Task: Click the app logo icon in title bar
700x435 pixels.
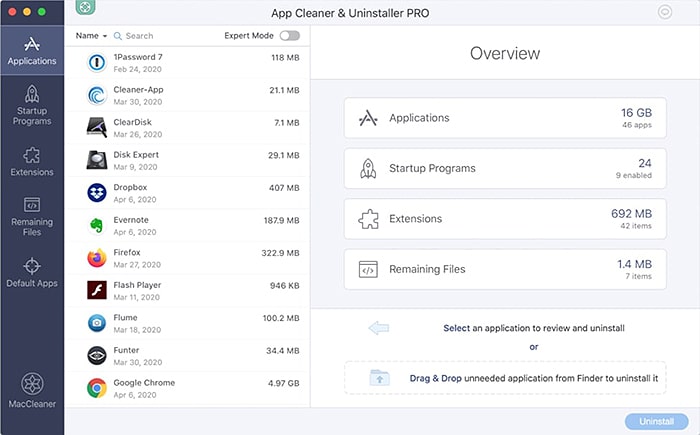Action: point(85,7)
